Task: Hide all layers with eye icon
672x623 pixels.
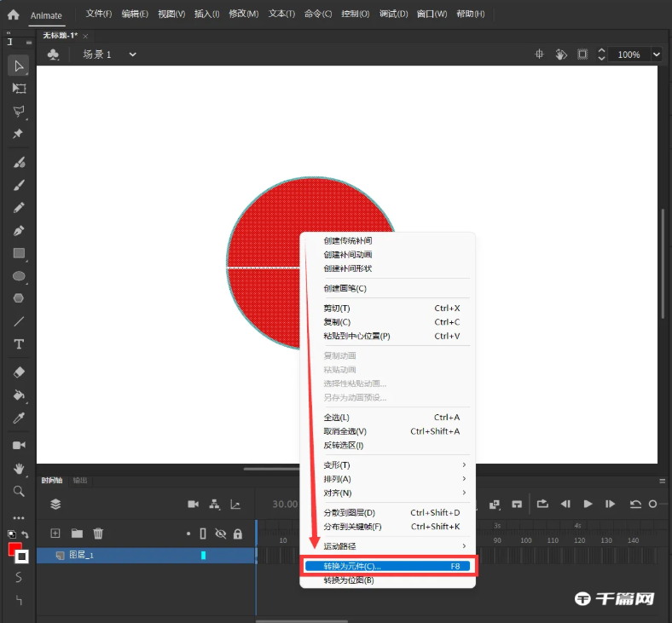Action: point(221,534)
